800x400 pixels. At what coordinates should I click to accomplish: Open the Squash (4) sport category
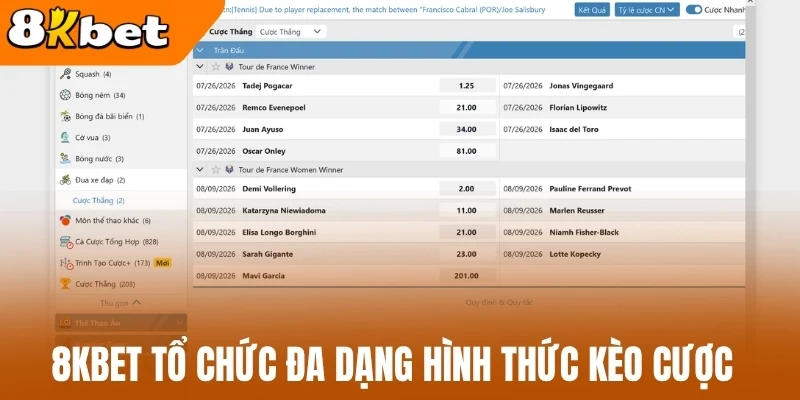point(121,74)
